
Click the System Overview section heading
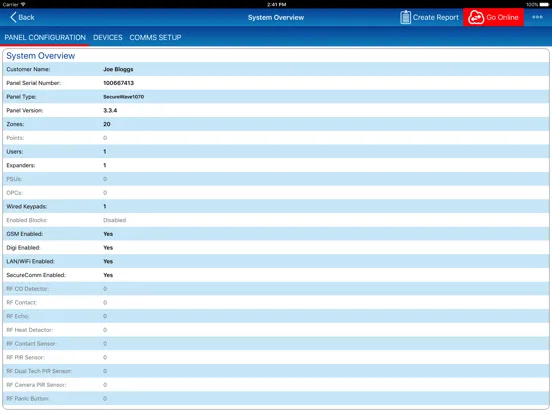click(x=40, y=56)
